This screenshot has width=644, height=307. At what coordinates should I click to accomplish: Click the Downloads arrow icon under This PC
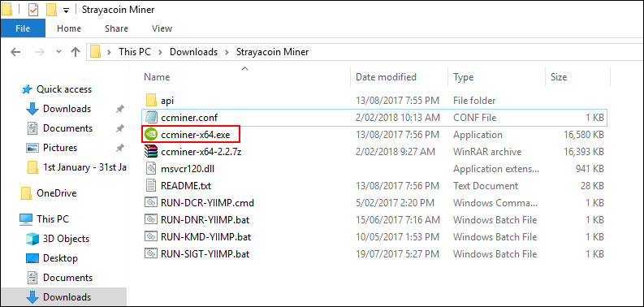coord(32,297)
